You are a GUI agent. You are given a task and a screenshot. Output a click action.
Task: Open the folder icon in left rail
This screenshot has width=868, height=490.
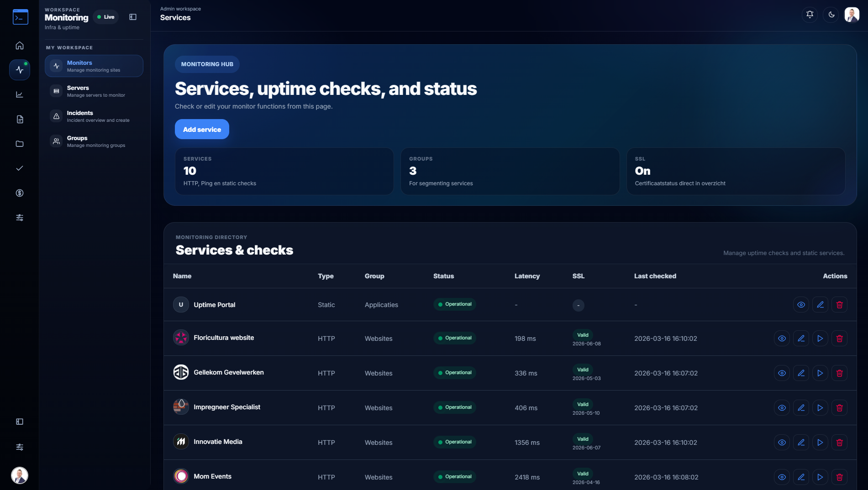[x=20, y=144]
